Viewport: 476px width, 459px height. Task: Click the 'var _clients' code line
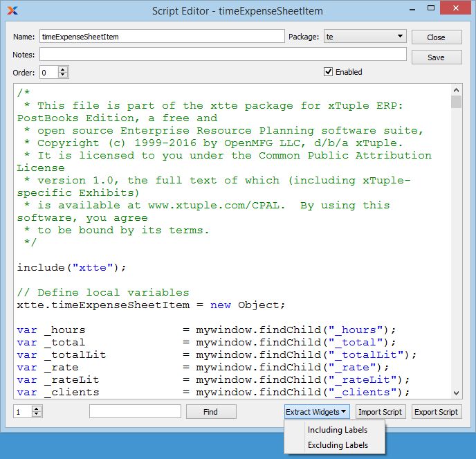coord(213,392)
